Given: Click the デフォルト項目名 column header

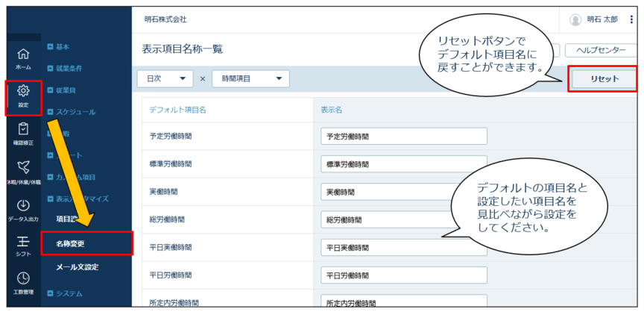Looking at the screenshot, I should (178, 110).
